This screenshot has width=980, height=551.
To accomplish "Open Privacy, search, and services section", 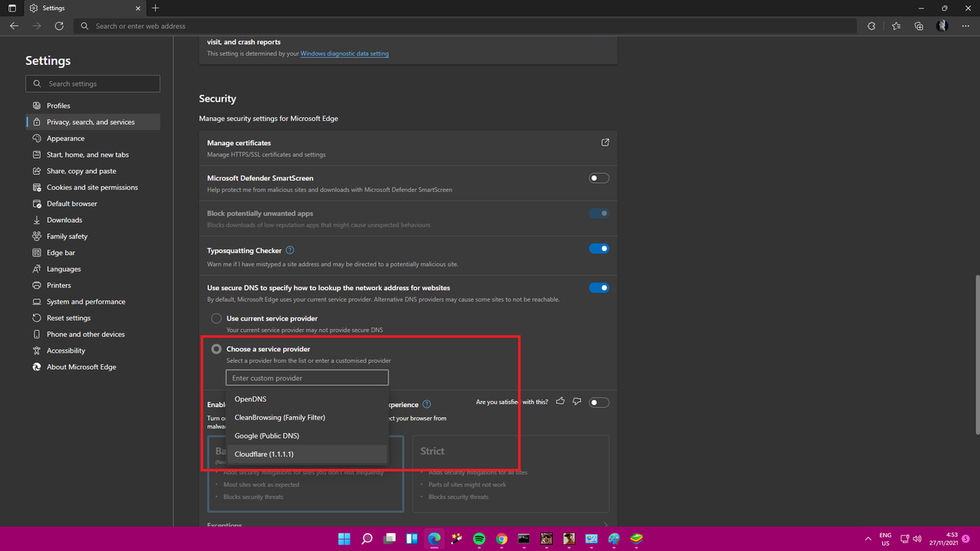I will [x=93, y=122].
